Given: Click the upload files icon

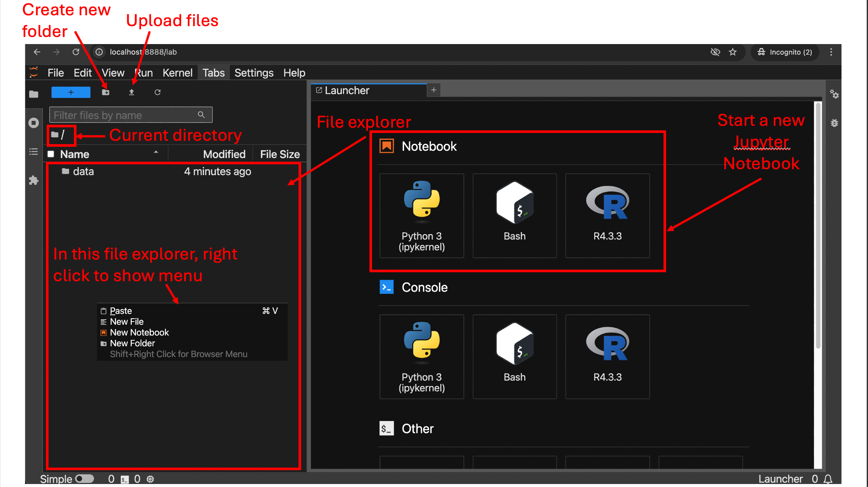Looking at the screenshot, I should 131,92.
